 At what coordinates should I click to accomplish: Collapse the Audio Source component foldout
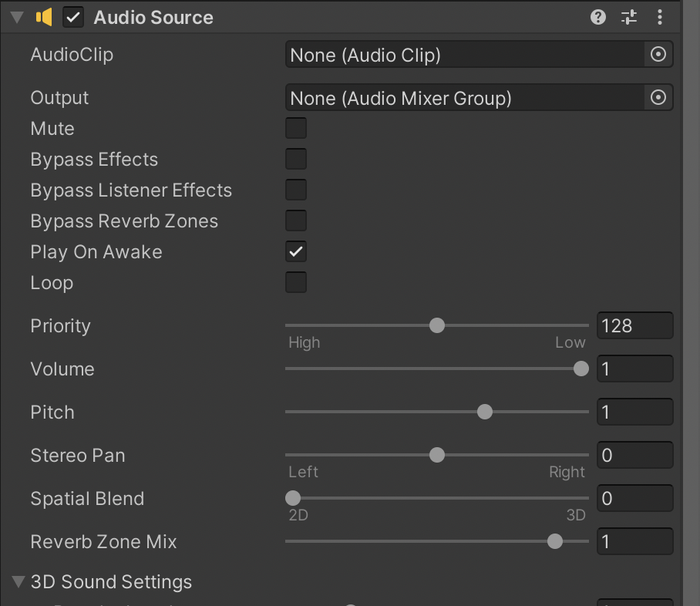pos(18,17)
